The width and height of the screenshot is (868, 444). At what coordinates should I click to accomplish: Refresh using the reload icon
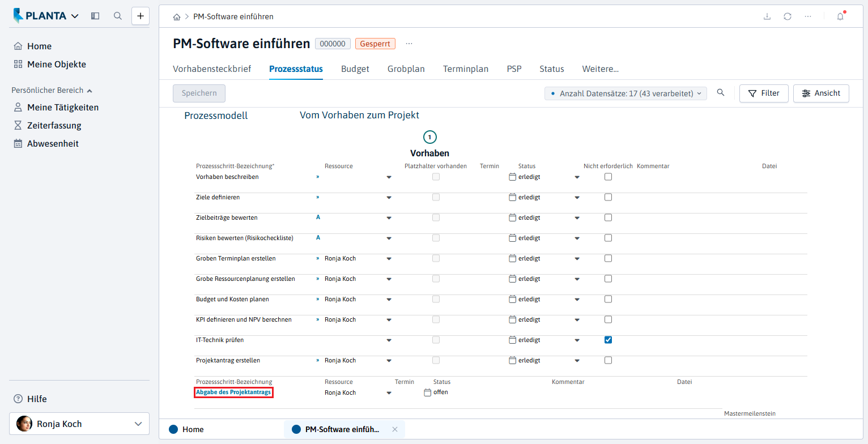click(788, 16)
